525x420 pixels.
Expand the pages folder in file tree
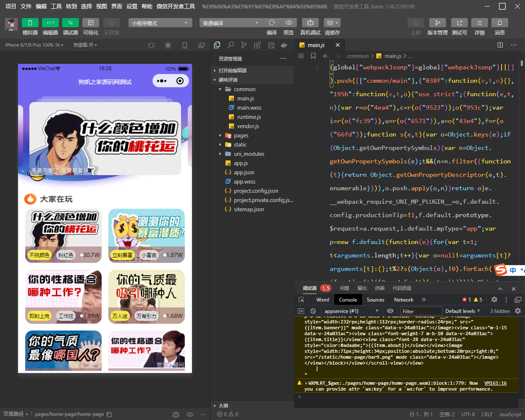[241, 136]
